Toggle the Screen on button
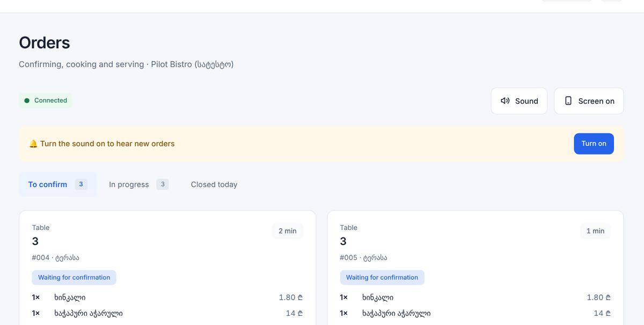Viewport: 644px width, 325px height. (x=589, y=101)
